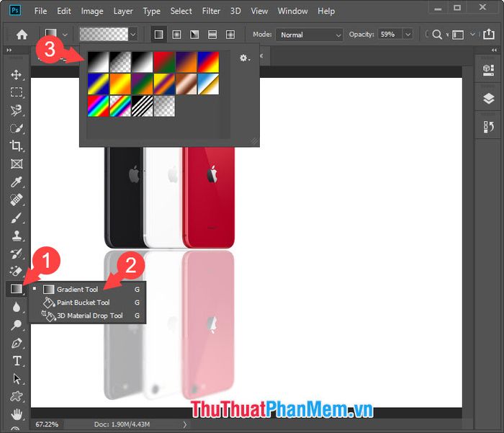
Task: Enable Radial Gradient style
Action: (x=176, y=35)
